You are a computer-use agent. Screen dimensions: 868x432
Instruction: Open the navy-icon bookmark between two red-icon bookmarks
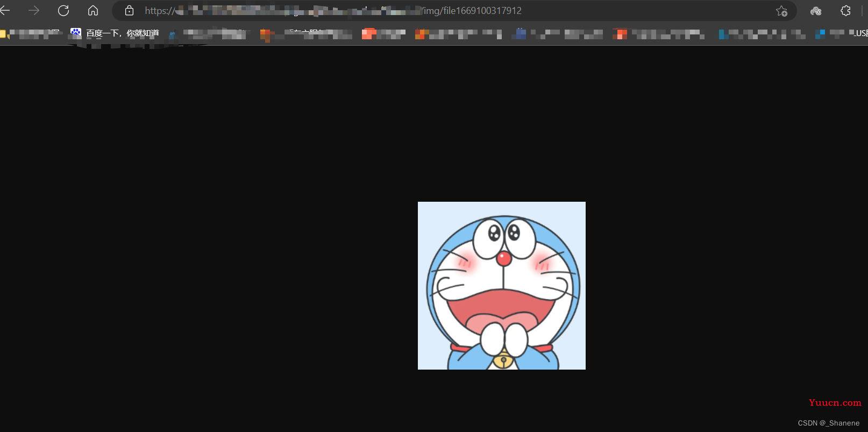[559, 34]
